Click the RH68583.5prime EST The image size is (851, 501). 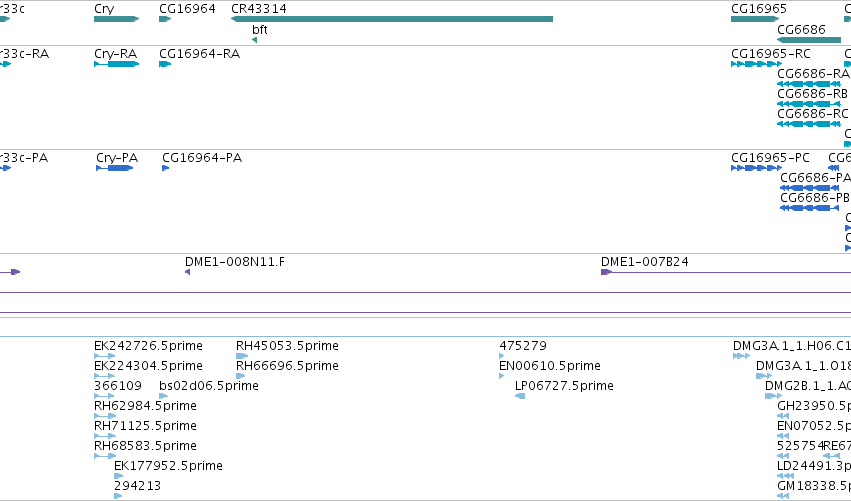pyautogui.click(x=105, y=456)
